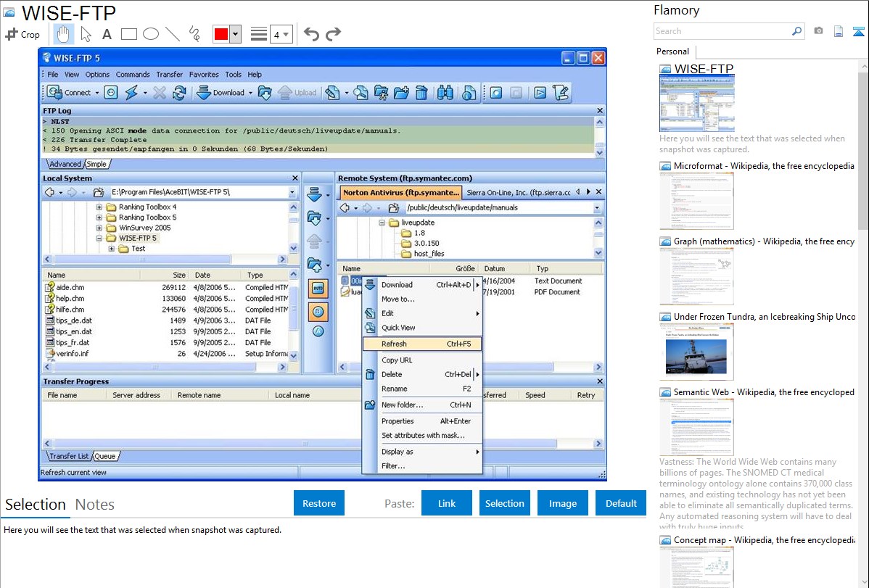The height and width of the screenshot is (588, 869).
Task: Select the 3.0.150 remote folder
Action: [x=427, y=244]
